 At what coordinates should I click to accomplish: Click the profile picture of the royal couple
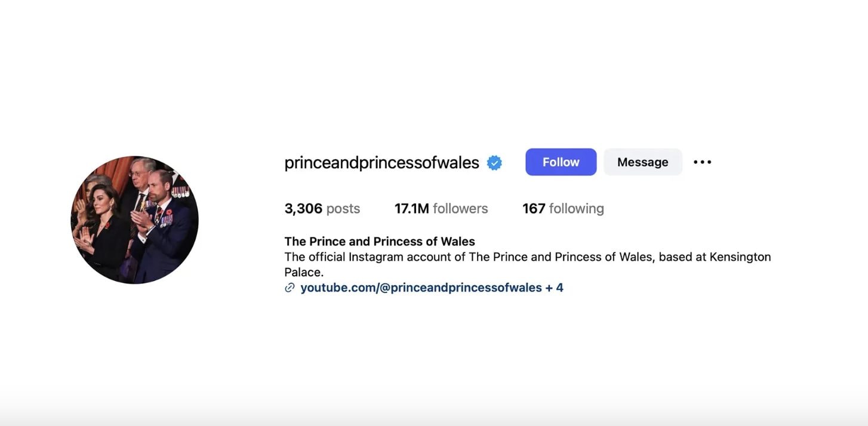pos(134,220)
